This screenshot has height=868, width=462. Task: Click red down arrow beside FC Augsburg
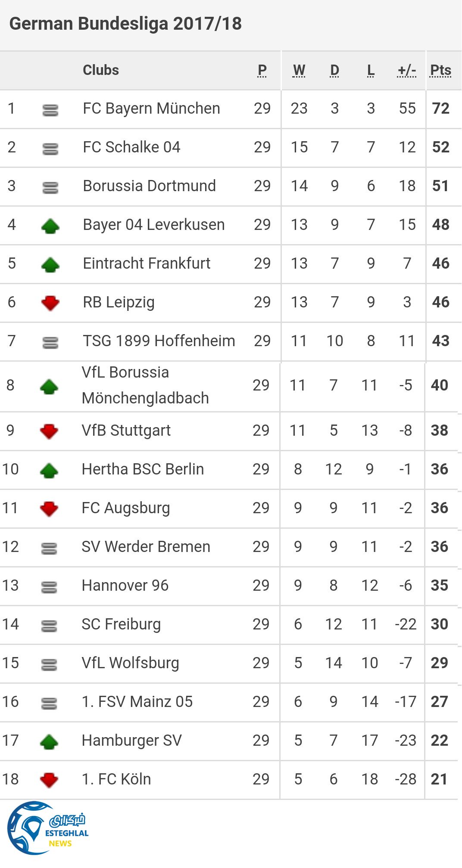(x=49, y=509)
